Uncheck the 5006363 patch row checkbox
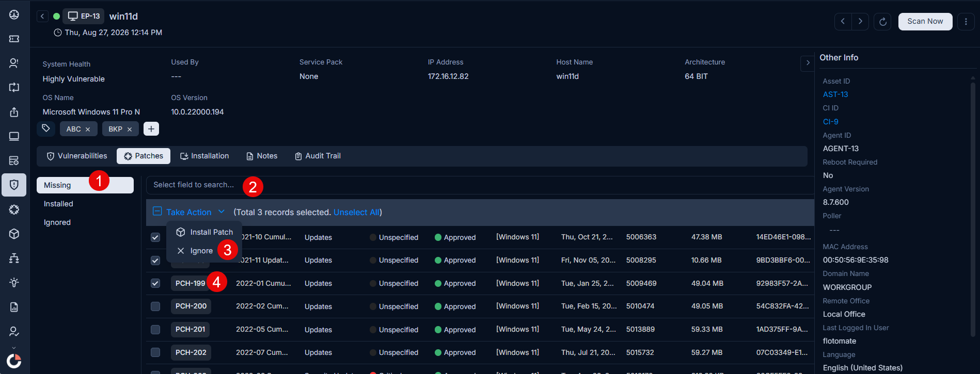980x374 pixels. pos(155,237)
